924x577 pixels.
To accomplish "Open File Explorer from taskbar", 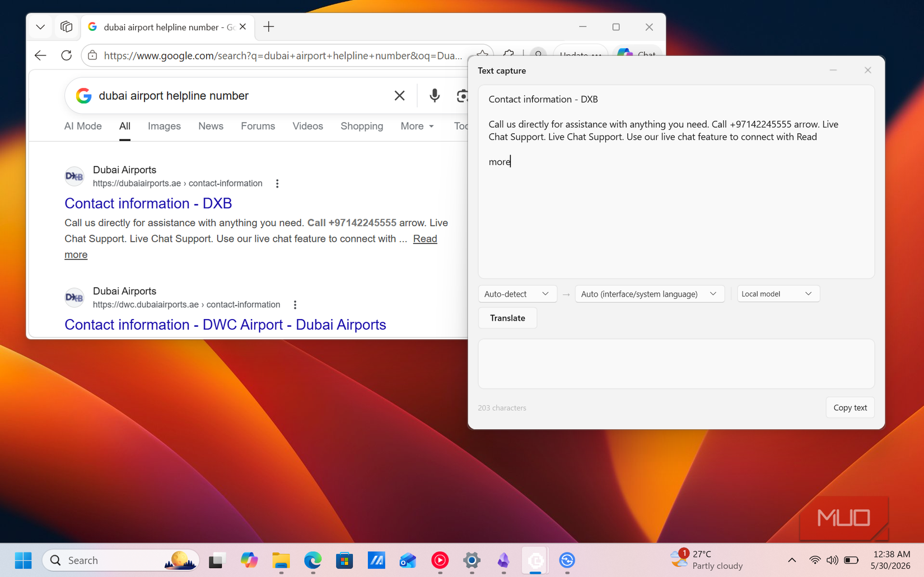I will 281,560.
